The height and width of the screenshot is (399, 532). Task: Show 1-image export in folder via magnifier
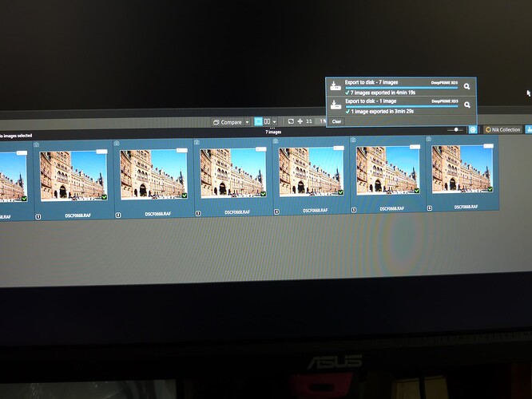click(467, 105)
